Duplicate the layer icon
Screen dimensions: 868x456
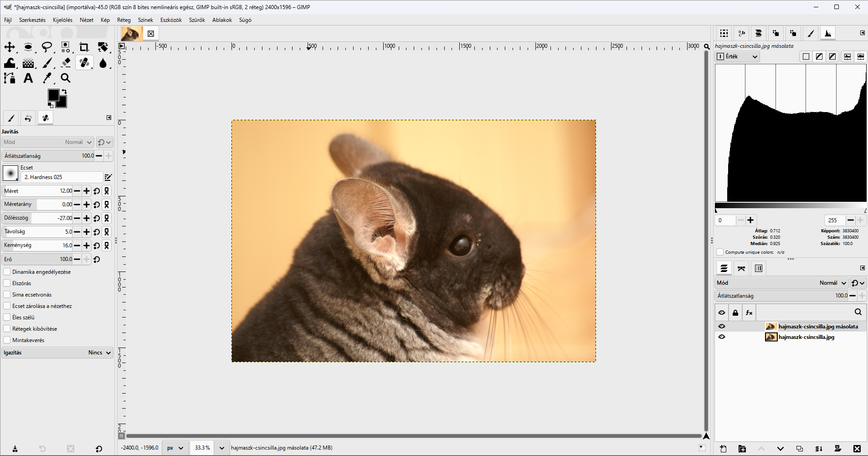coord(799,449)
